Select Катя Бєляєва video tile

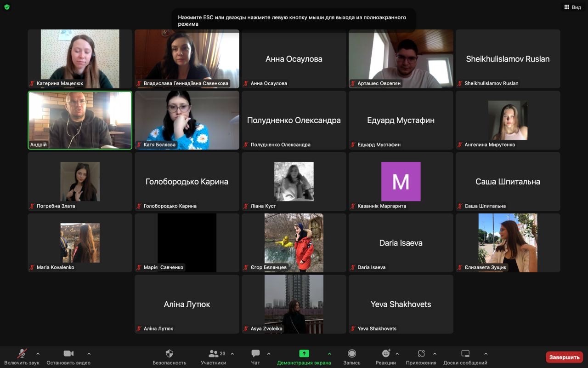tap(187, 120)
